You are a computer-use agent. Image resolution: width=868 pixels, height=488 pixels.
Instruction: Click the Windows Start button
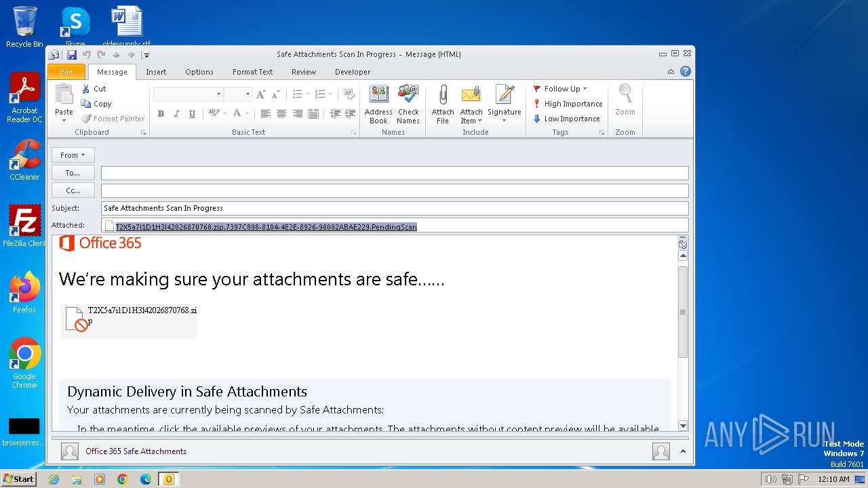tap(19, 479)
